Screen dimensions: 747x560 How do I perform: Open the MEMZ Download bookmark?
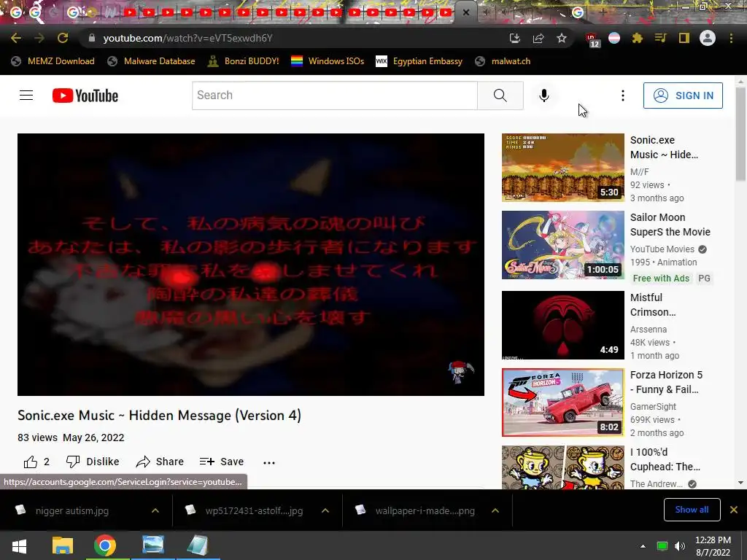(x=53, y=61)
